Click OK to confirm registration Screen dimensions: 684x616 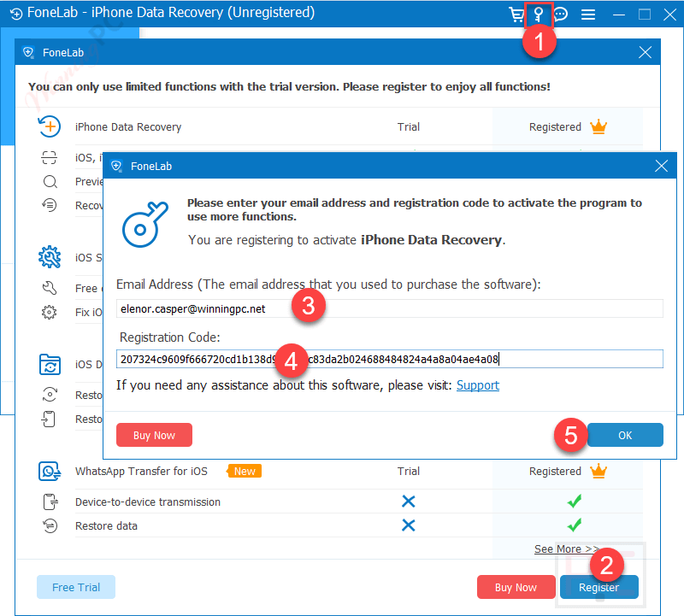pyautogui.click(x=625, y=434)
